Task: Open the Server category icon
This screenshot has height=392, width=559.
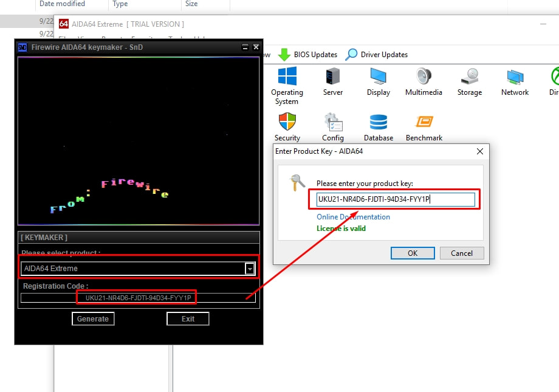Action: pos(332,77)
